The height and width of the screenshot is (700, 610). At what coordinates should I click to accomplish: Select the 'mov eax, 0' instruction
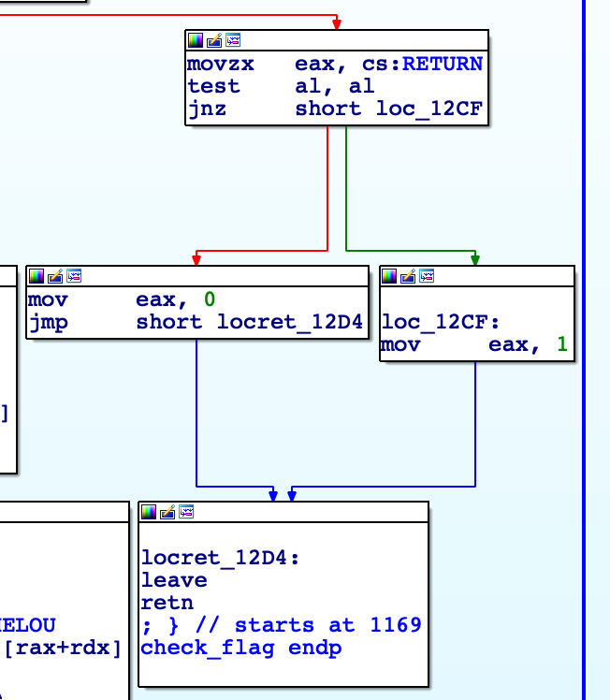[122, 299]
